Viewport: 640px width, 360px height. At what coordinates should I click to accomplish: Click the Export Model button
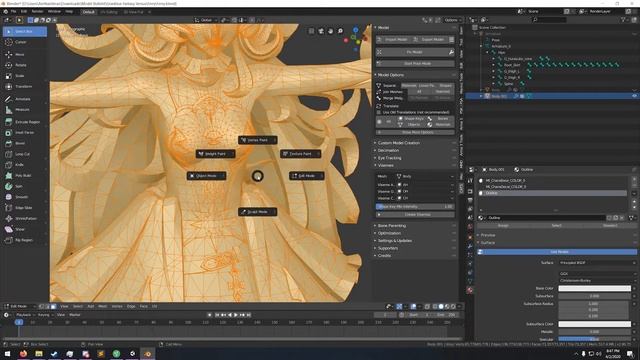pos(430,40)
